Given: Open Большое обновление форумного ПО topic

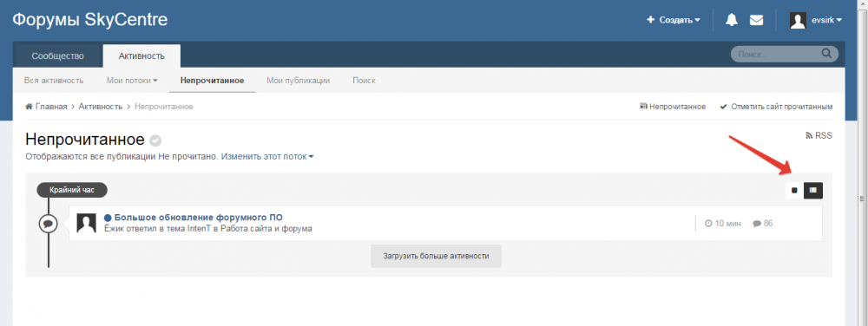Looking at the screenshot, I should (x=198, y=217).
